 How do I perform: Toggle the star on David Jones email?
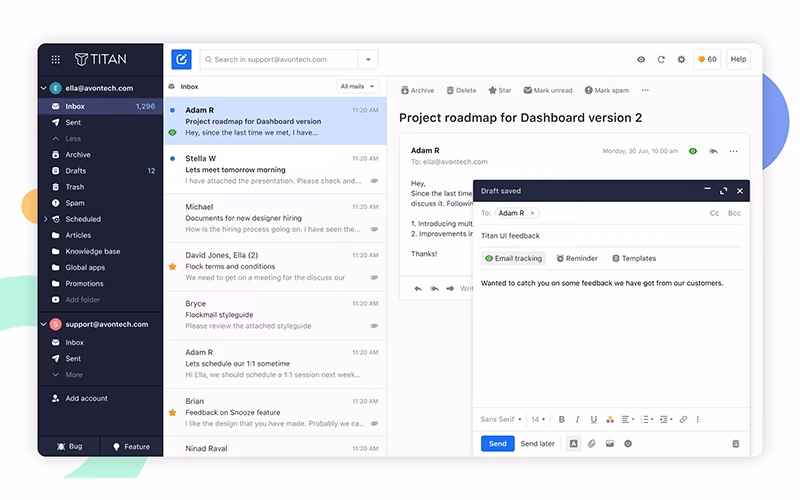172,267
